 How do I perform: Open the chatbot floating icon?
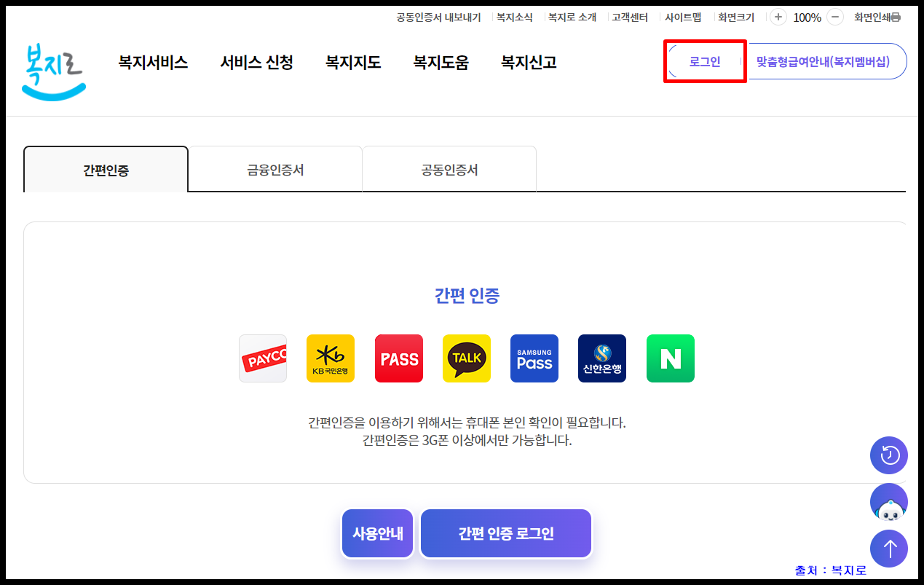(x=888, y=502)
